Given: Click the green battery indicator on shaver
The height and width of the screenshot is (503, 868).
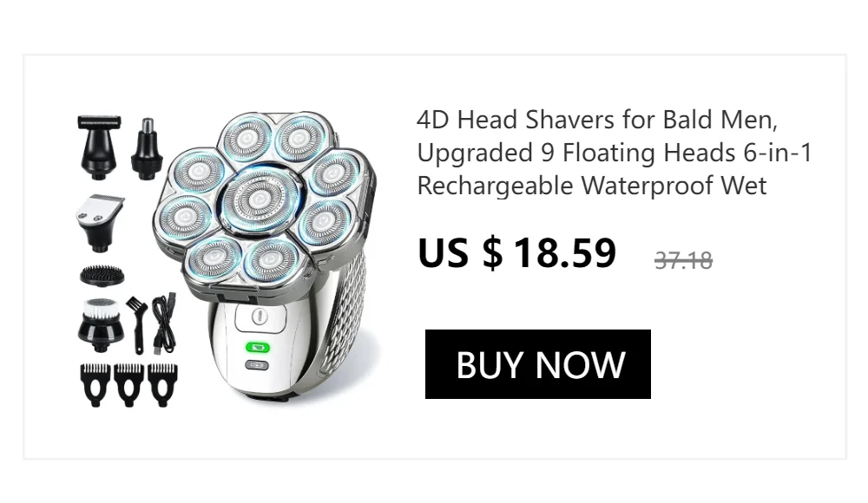Looking at the screenshot, I should pyautogui.click(x=258, y=348).
